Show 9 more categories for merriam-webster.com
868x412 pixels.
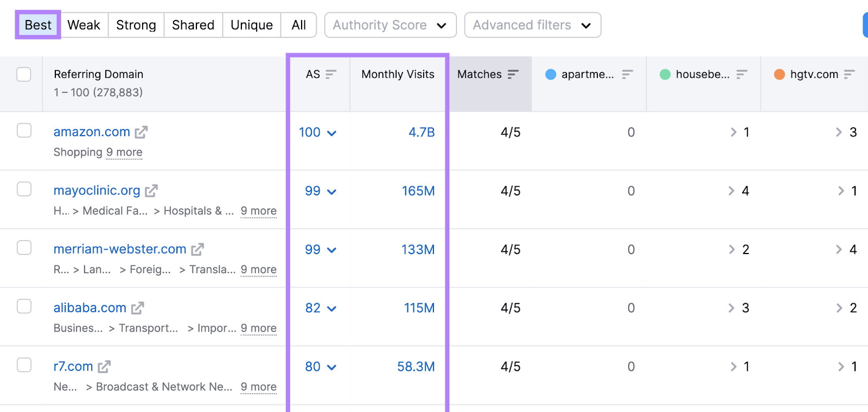point(259,270)
